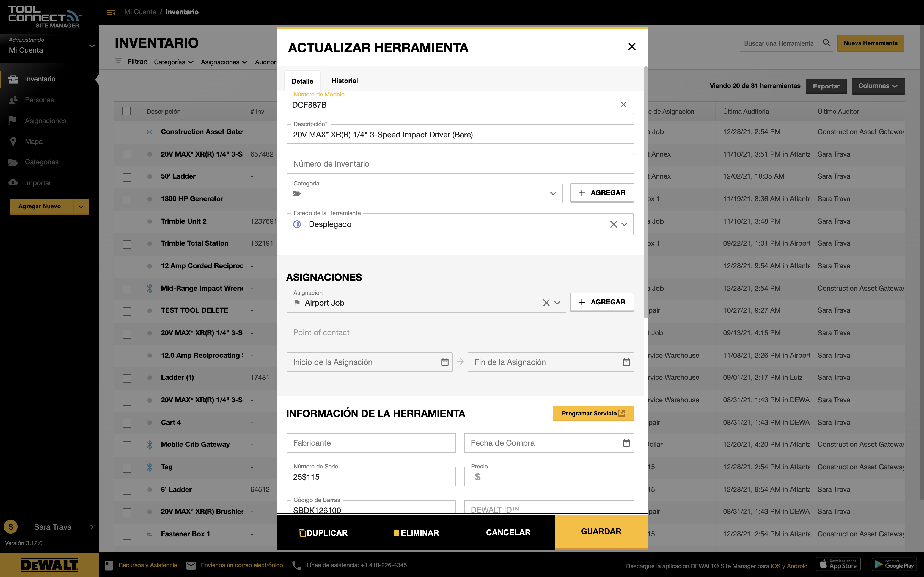Clear the Número de Modelo field
This screenshot has width=924, height=577.
point(623,105)
